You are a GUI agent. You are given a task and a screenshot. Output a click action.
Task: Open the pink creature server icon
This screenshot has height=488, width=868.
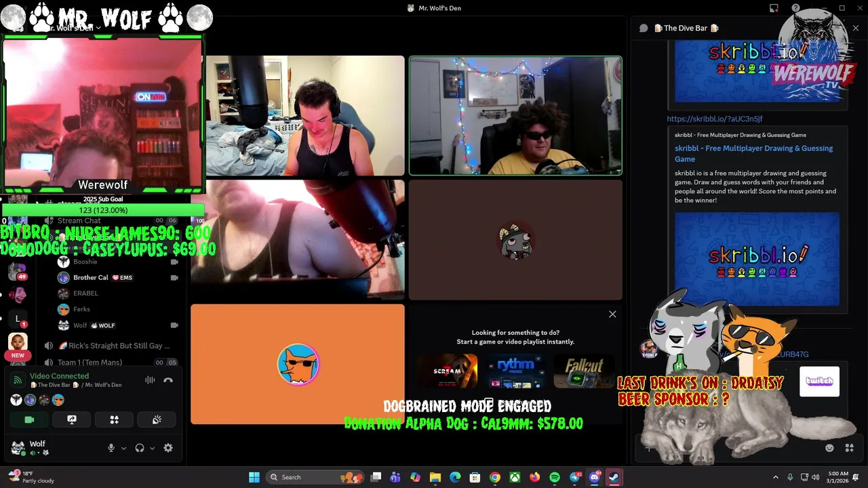tap(17, 295)
